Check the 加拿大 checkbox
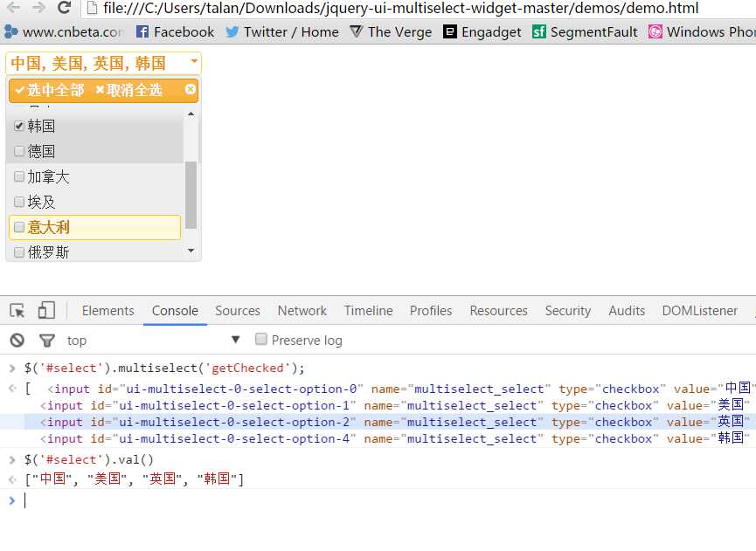Screen dimensions: 756x551 tap(19, 176)
